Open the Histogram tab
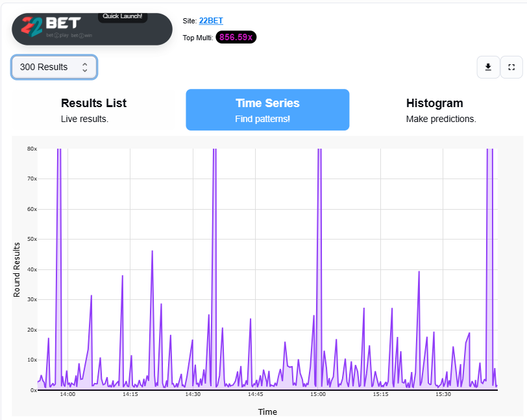 click(x=441, y=110)
